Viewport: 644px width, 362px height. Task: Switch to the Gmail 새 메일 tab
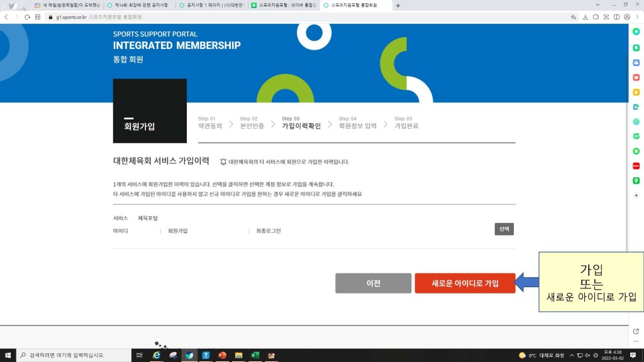pyautogui.click(x=66, y=5)
